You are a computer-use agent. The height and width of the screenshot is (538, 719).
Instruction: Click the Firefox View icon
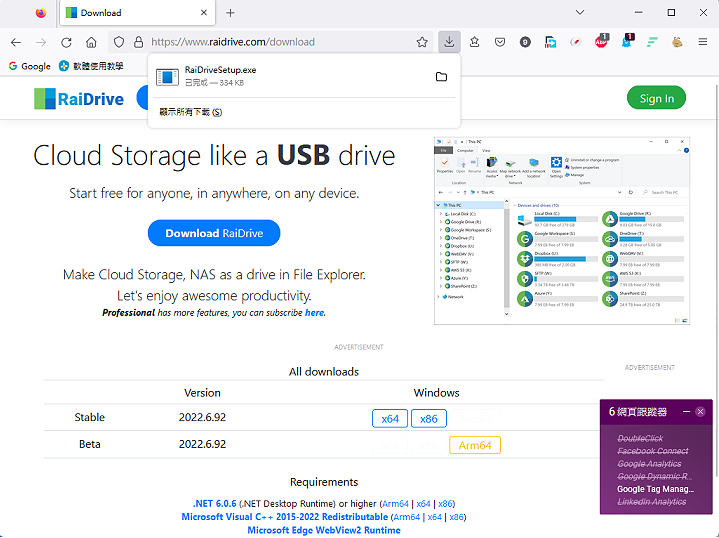pos(41,13)
